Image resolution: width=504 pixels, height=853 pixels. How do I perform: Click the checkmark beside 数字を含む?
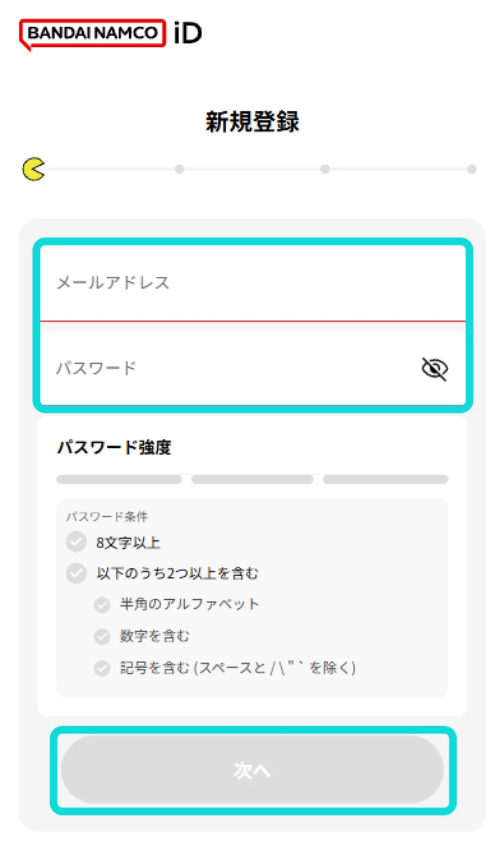101,637
